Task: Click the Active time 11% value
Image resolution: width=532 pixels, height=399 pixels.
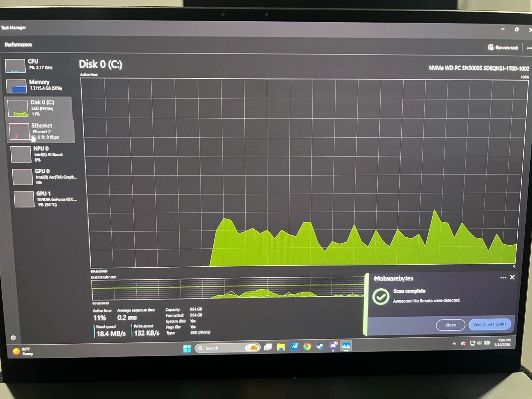Action: point(100,318)
